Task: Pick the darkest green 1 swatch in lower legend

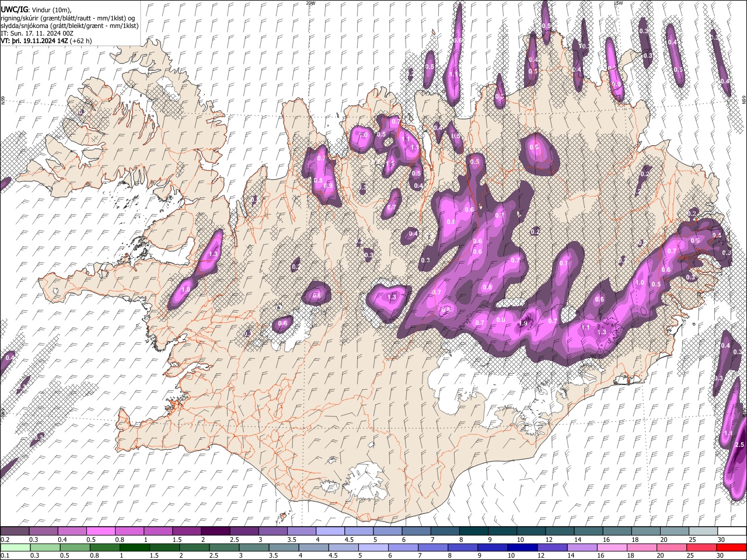Action: coord(135,547)
